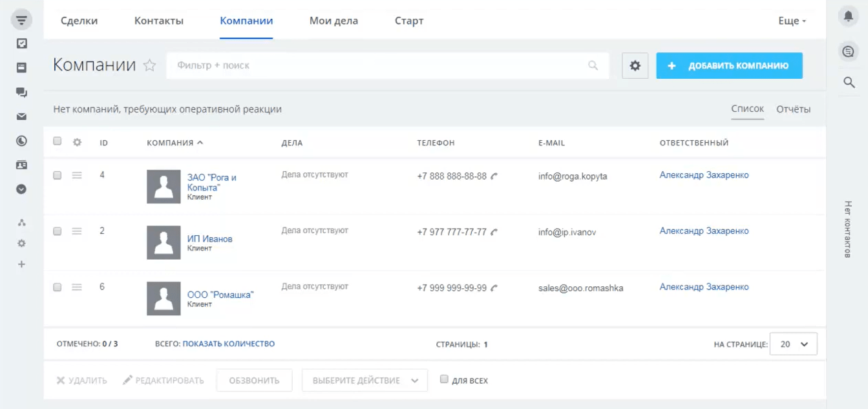Select the checkbox for ИП Иванов row

click(x=57, y=231)
